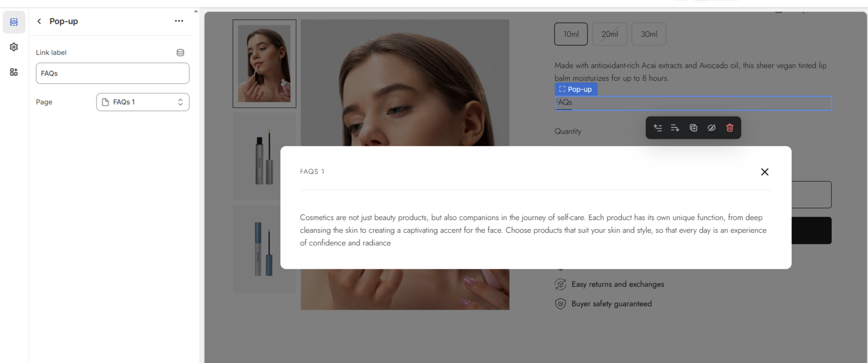Go back from the Pop-up settings panel
Screen dimensions: 868x363
pos(39,21)
